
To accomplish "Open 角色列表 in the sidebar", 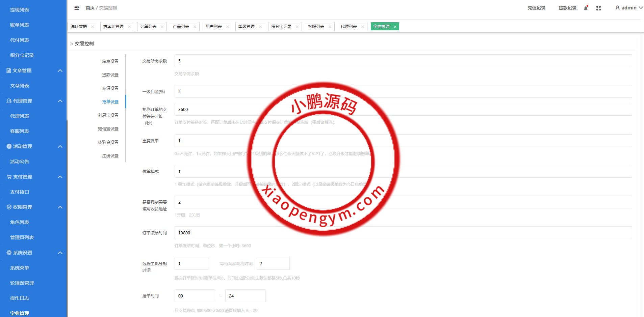I will [x=20, y=222].
